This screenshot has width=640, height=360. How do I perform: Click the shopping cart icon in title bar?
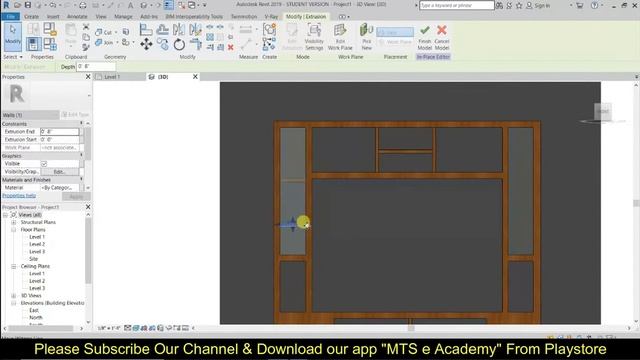pyautogui.click(x=579, y=5)
